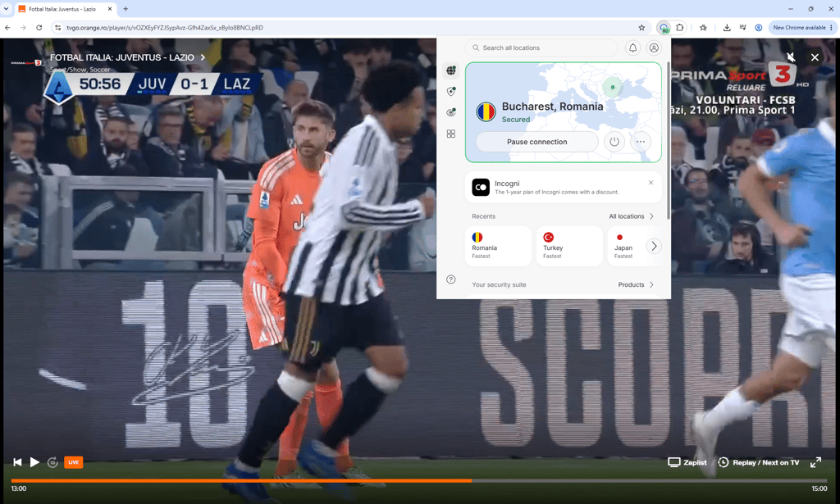
Task: Expand program details chevron beside title
Action: pyautogui.click(x=203, y=57)
